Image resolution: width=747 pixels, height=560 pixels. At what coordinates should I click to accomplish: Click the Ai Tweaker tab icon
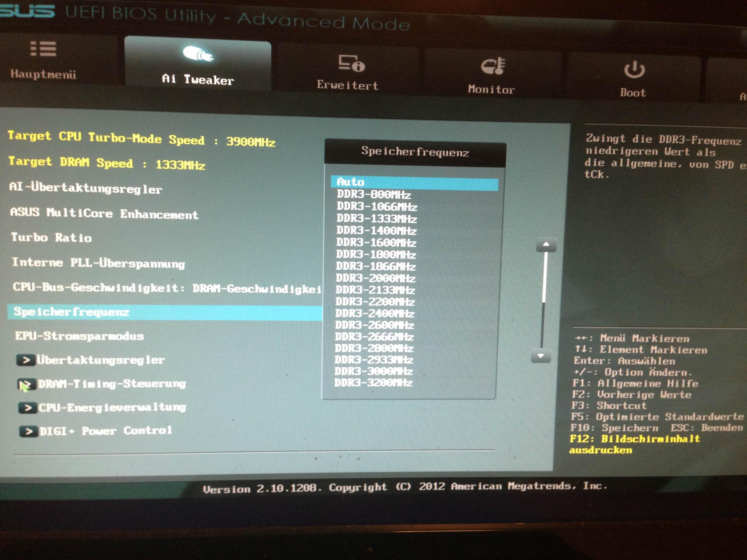(x=198, y=54)
